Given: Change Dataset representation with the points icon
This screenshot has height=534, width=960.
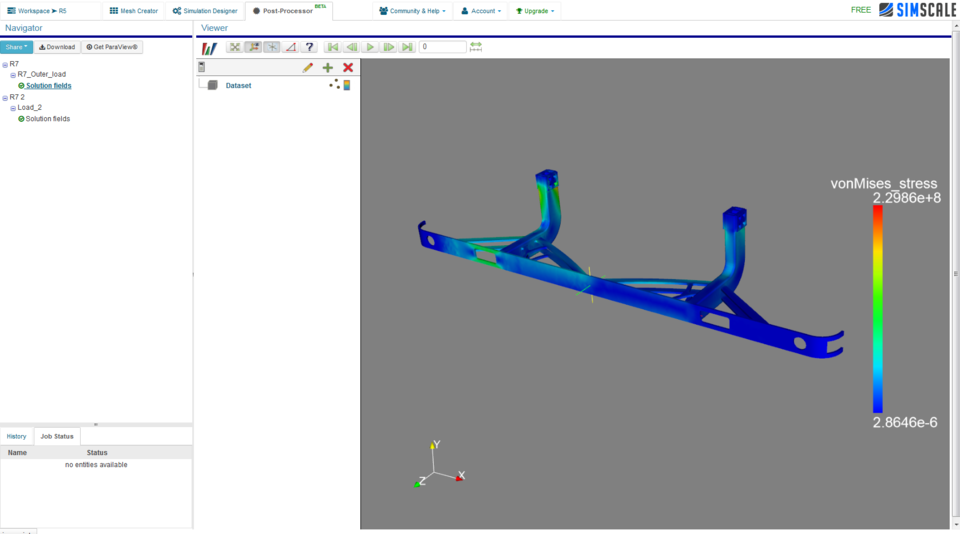Looking at the screenshot, I should click(334, 85).
